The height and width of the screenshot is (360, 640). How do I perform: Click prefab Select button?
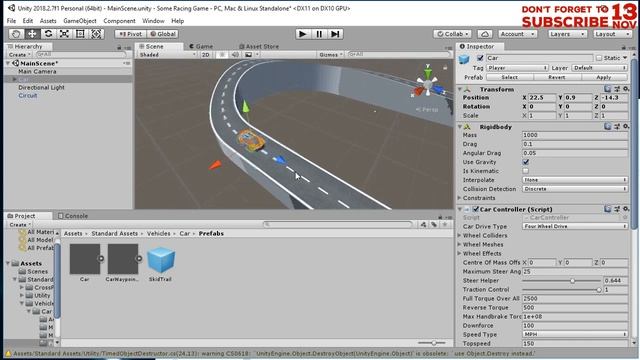(509, 77)
